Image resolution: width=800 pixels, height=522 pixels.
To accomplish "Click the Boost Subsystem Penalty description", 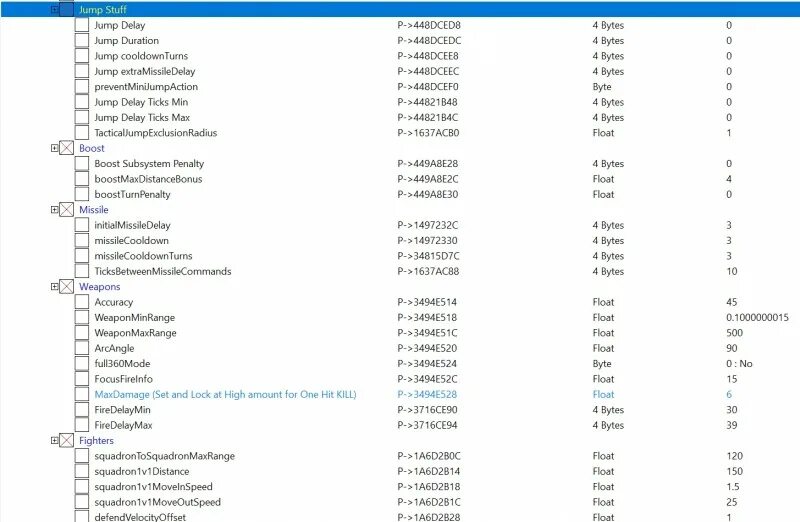I will pyautogui.click(x=149, y=164).
